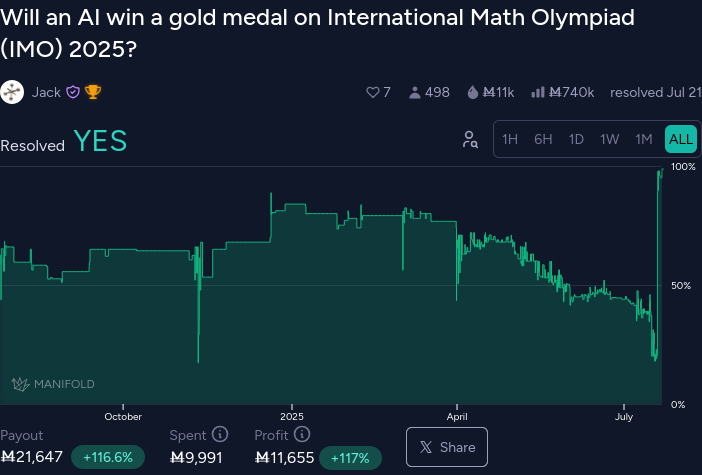Viewport: 702px width, 475px height.
Task: Select the 1H chart time range
Action: point(510,139)
